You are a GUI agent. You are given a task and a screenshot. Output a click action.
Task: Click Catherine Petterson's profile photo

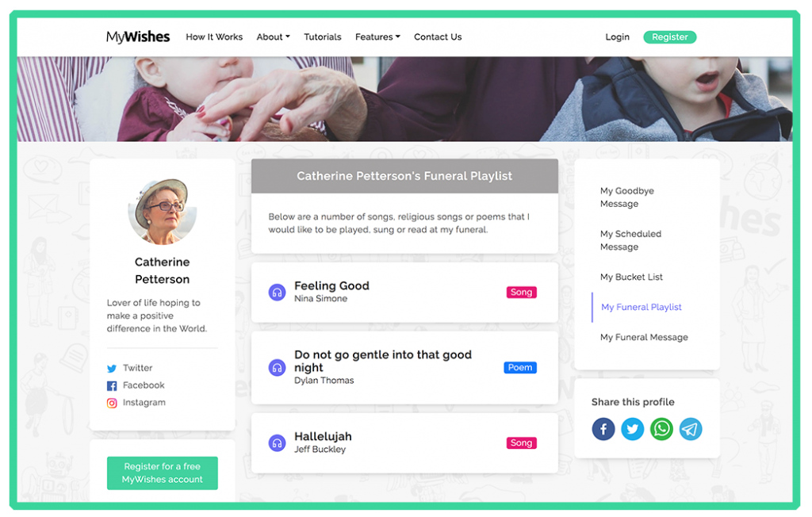(x=163, y=211)
